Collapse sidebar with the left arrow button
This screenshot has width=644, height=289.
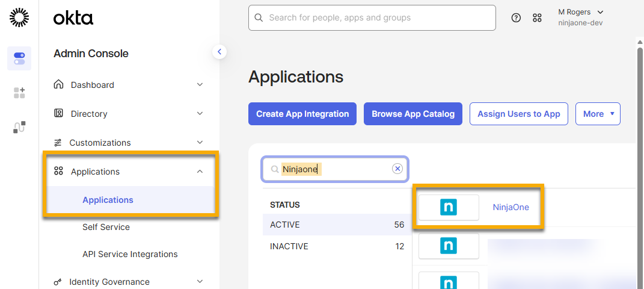219,52
